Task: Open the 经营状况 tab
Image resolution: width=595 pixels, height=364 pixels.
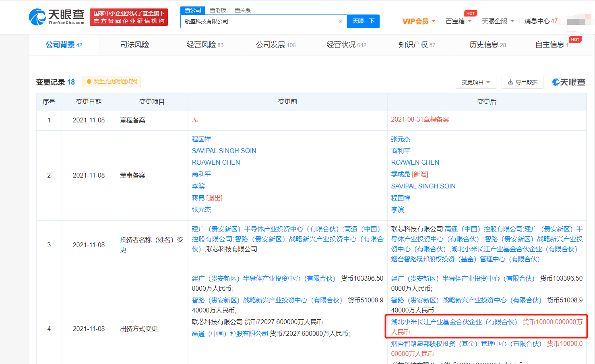Action: click(346, 45)
